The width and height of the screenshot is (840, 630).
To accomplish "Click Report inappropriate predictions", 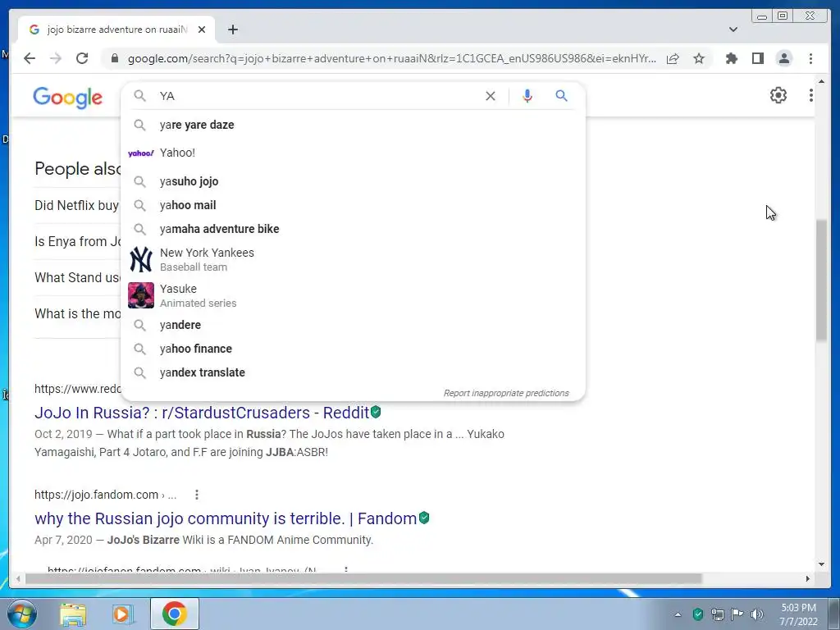I will 505,393.
